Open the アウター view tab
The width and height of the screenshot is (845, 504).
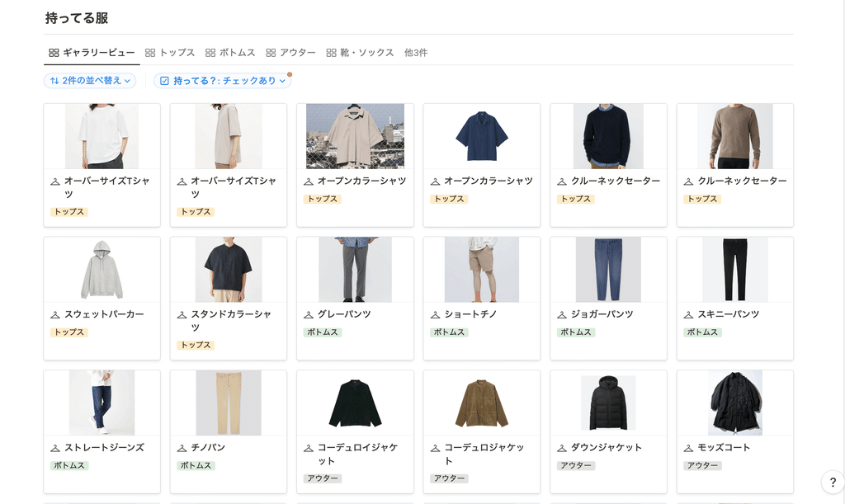[x=290, y=53]
